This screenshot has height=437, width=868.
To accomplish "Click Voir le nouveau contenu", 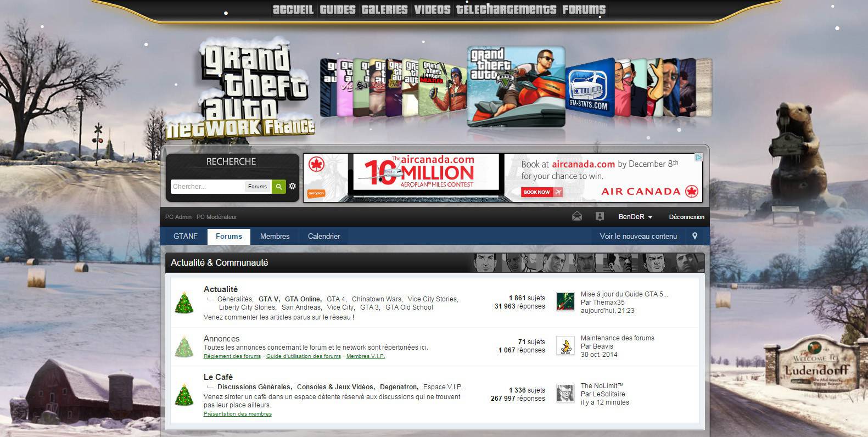I will pyautogui.click(x=638, y=236).
